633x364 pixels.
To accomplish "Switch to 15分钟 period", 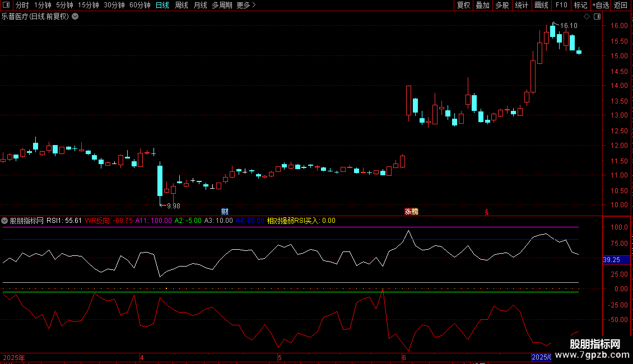I will tap(89, 5).
